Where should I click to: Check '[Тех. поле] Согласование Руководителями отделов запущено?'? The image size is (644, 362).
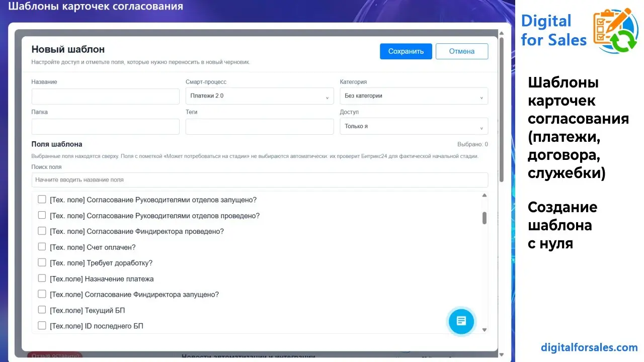click(x=42, y=200)
